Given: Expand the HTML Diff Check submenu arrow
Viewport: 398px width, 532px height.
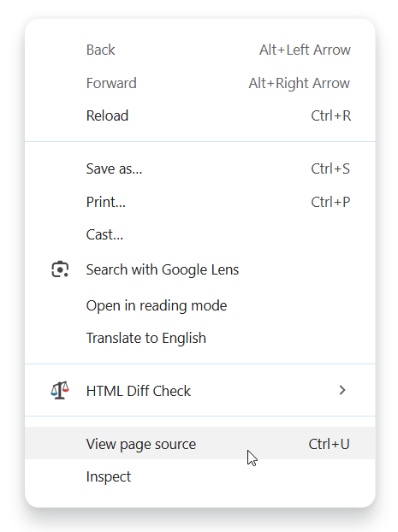Looking at the screenshot, I should 342,391.
